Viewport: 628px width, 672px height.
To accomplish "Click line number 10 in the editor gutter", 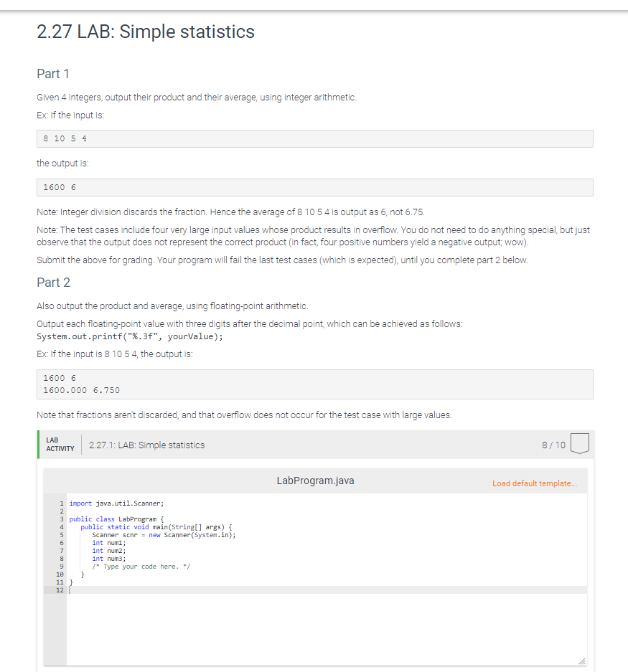I will (60, 574).
